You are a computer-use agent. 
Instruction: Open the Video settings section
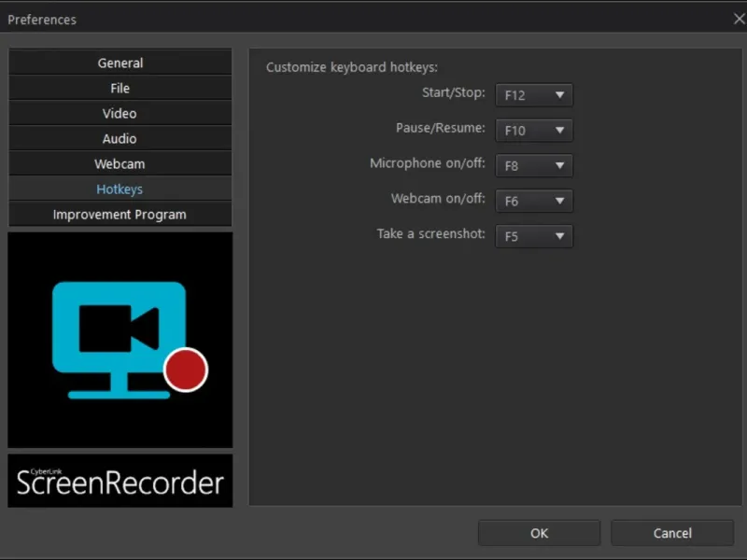[x=120, y=113]
